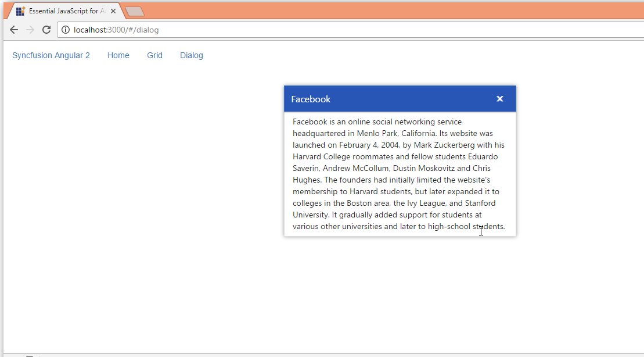Click text 'Saverin, Andrew McCollum'
The width and height of the screenshot is (644, 357).
point(340,168)
